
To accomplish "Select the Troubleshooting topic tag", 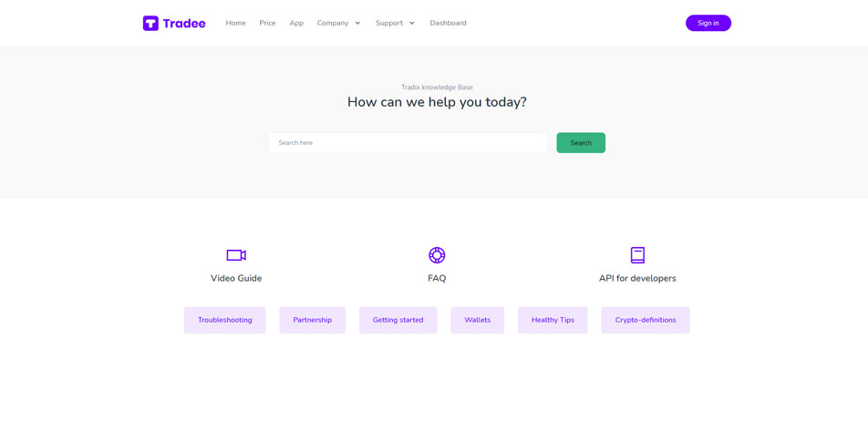I will [x=224, y=320].
